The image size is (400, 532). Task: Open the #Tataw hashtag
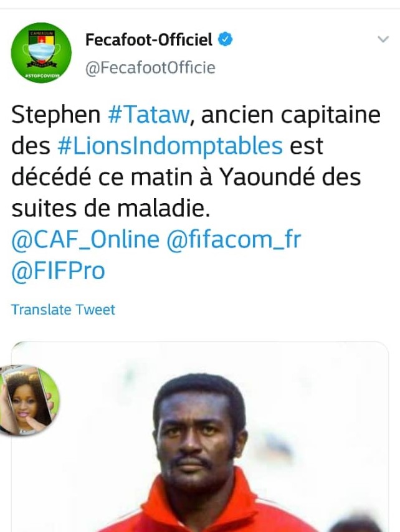[150, 115]
